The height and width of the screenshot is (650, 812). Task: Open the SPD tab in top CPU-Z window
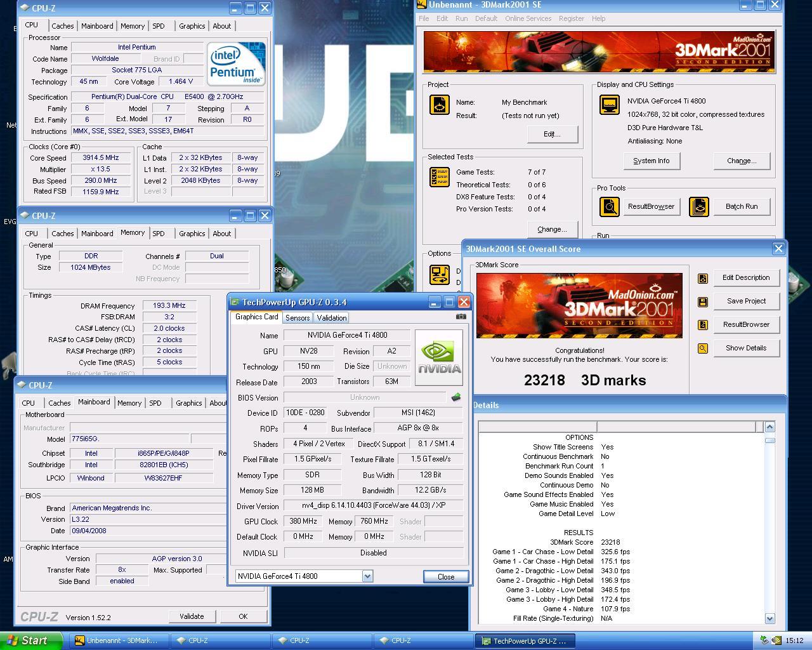click(x=159, y=26)
